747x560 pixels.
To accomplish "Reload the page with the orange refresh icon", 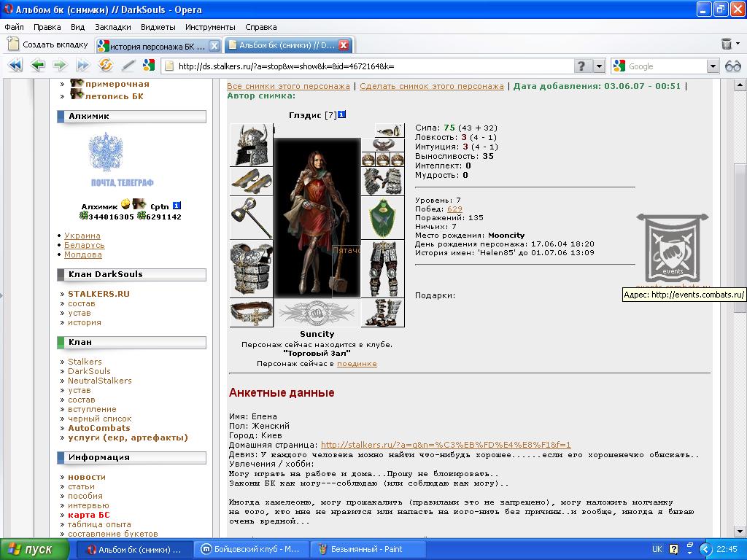I will (105, 64).
